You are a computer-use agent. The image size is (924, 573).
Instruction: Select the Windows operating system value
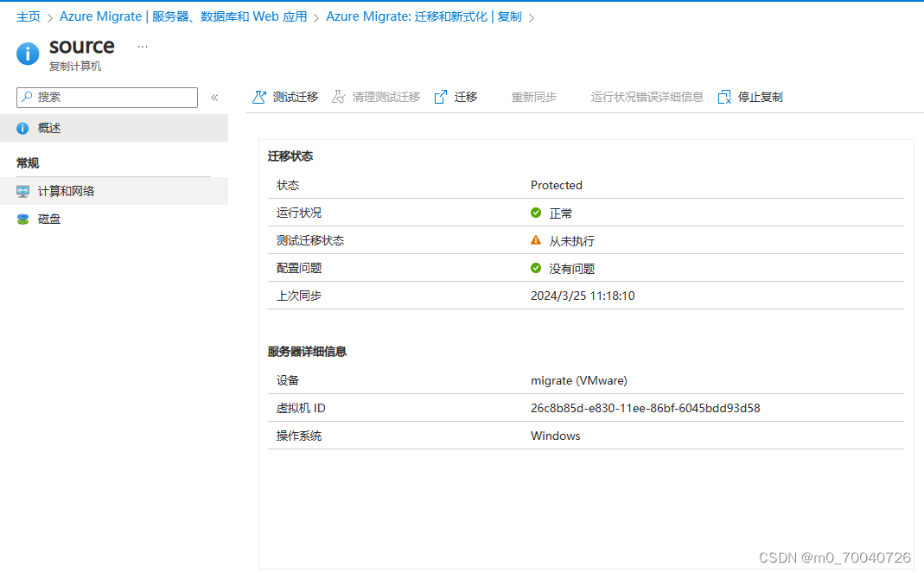tap(555, 436)
